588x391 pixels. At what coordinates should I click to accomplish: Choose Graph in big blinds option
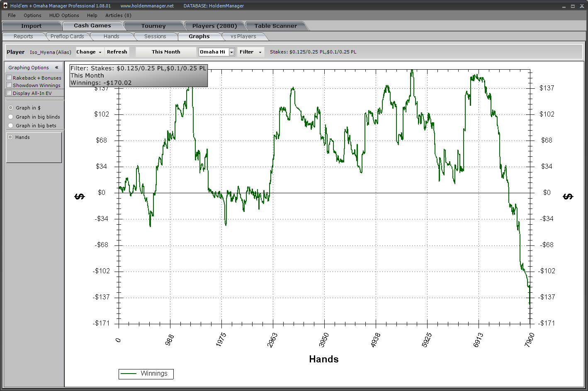[11, 117]
